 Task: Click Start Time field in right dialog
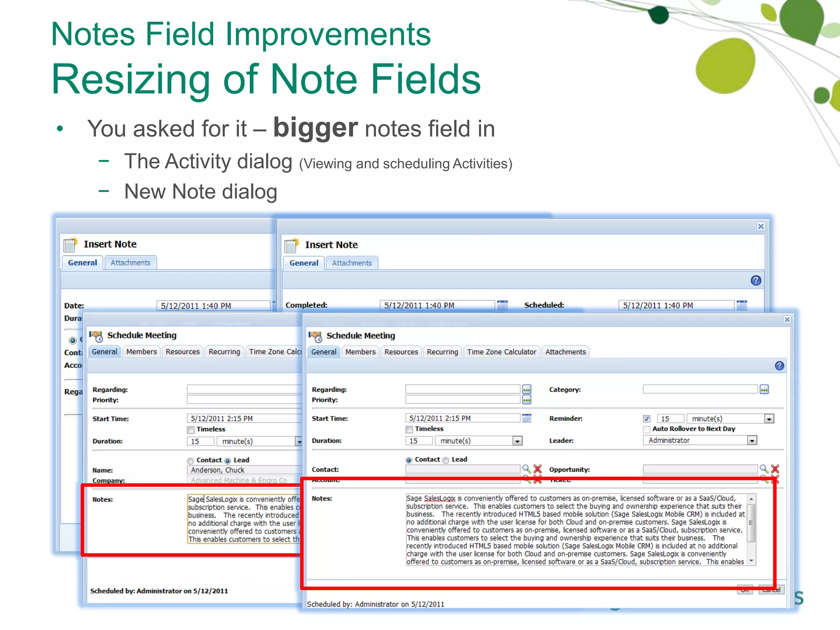(x=463, y=418)
